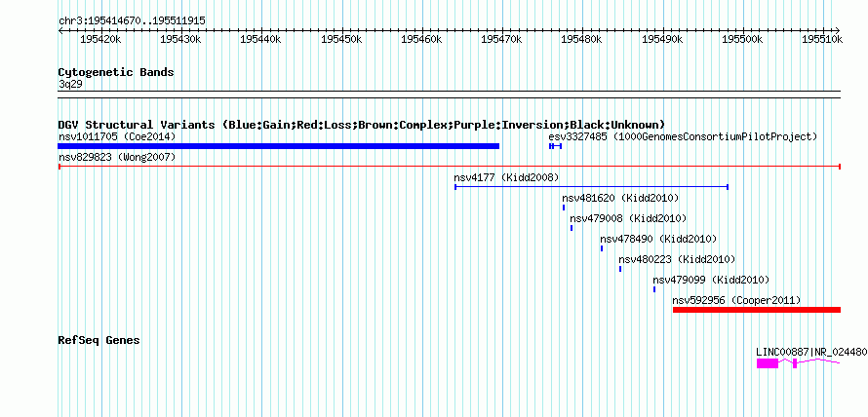868x417 pixels.
Task: Click the nsv829823 red loss line
Action: point(450,167)
